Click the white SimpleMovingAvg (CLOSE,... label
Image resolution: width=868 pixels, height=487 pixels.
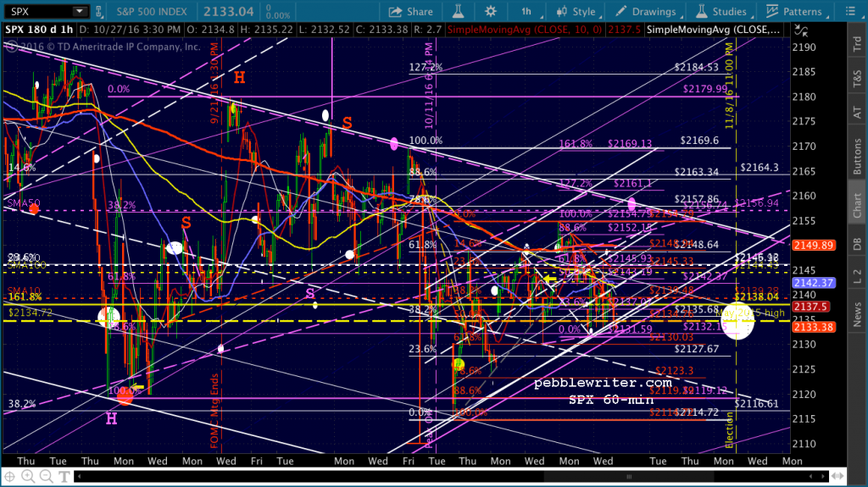(x=713, y=30)
